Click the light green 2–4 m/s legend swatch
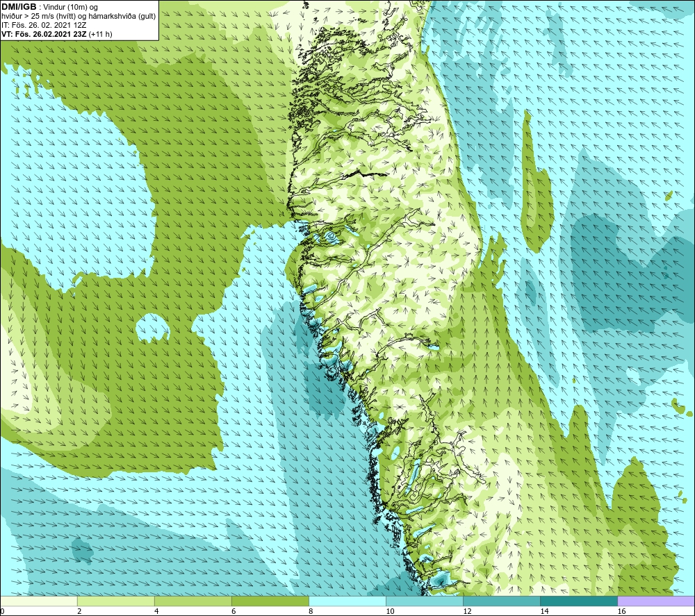 pos(116,601)
